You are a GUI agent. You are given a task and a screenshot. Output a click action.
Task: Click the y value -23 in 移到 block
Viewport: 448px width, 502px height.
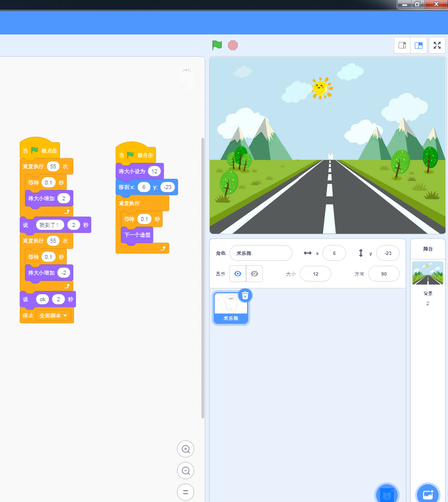tap(168, 187)
